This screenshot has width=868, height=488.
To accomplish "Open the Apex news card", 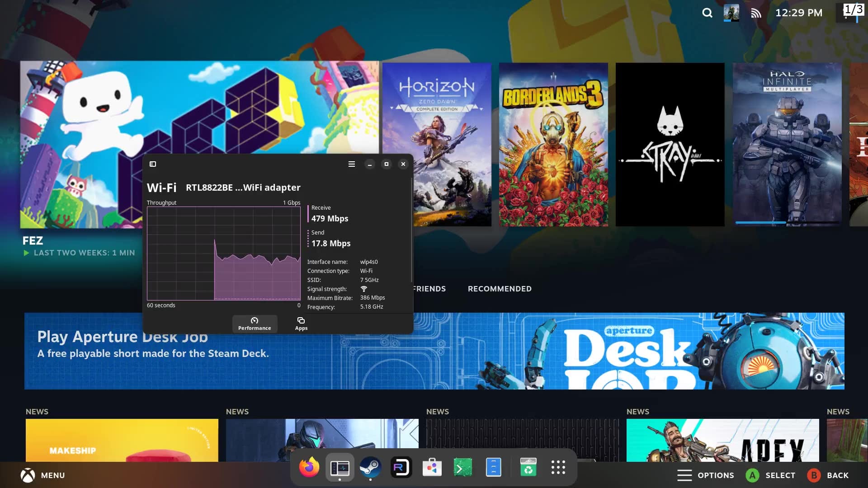I will point(722,440).
